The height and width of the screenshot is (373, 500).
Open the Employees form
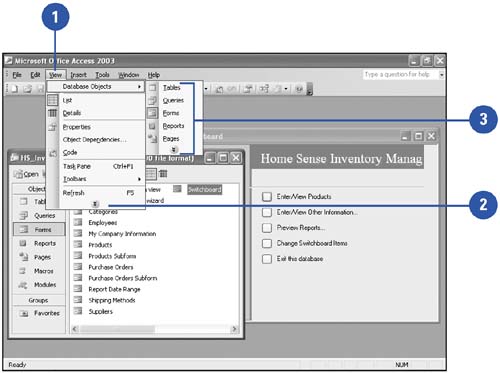coord(103,223)
